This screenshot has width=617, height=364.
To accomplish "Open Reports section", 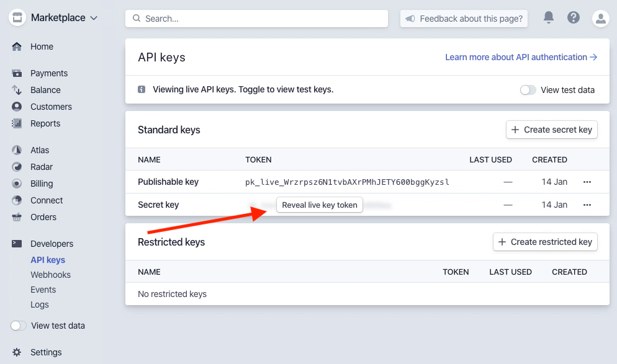I will click(45, 123).
